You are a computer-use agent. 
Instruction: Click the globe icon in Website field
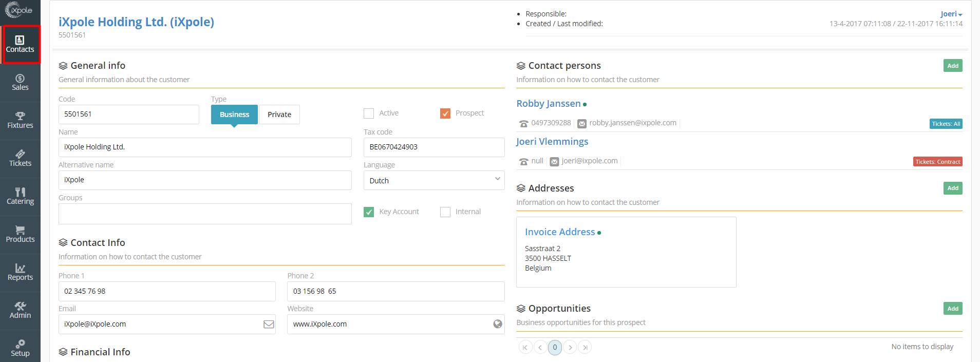[498, 324]
